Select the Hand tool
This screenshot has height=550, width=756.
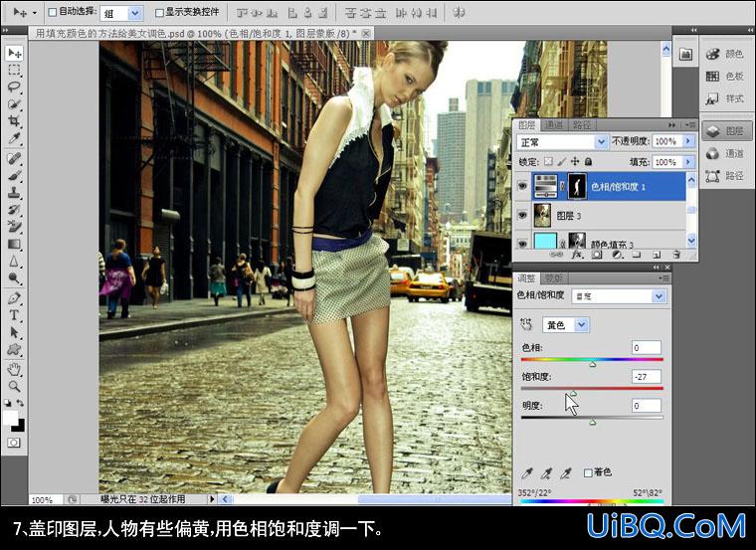click(15, 369)
